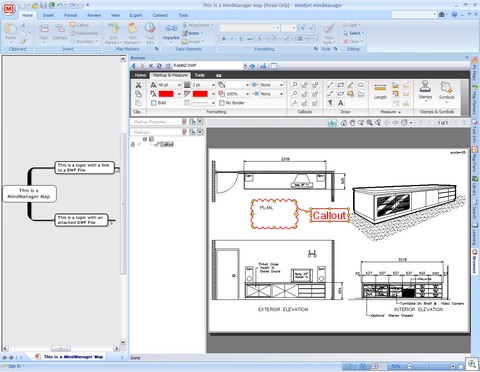Switch to the viewer Home tab

pyautogui.click(x=140, y=75)
